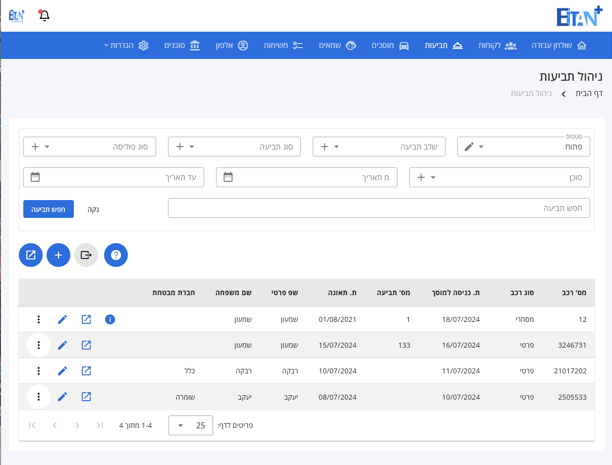Click the 'מ תאריך' date input

[307, 177]
